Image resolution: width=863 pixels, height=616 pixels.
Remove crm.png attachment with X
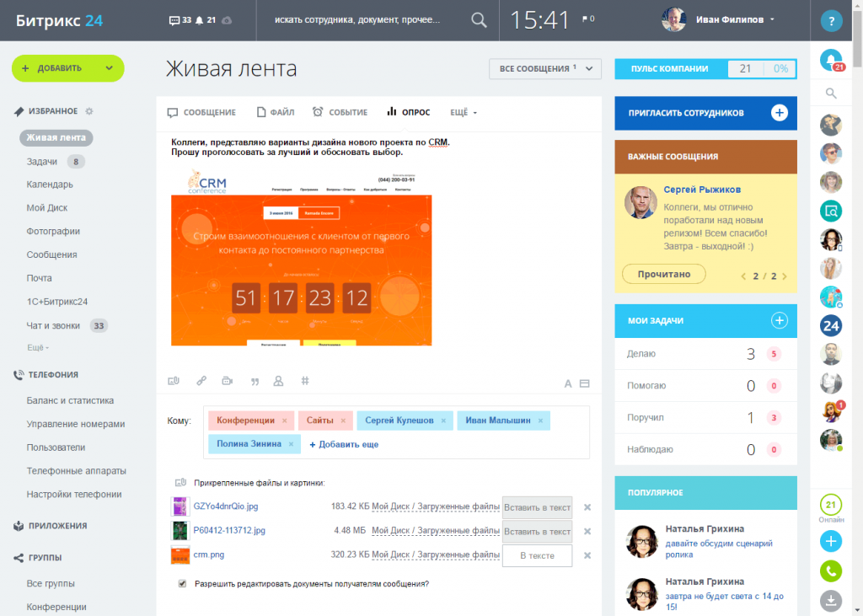(x=587, y=555)
